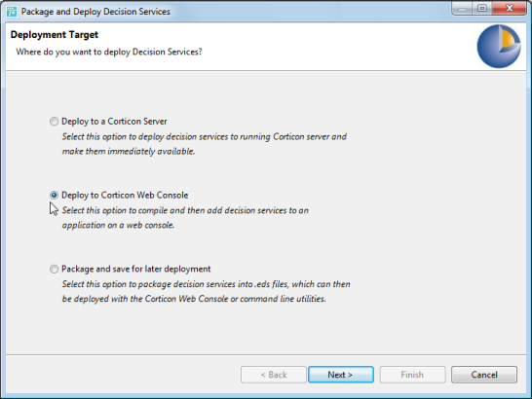Image resolution: width=532 pixels, height=399 pixels.
Task: Click the 'Package and save for later deployment' label
Action: 136,269
